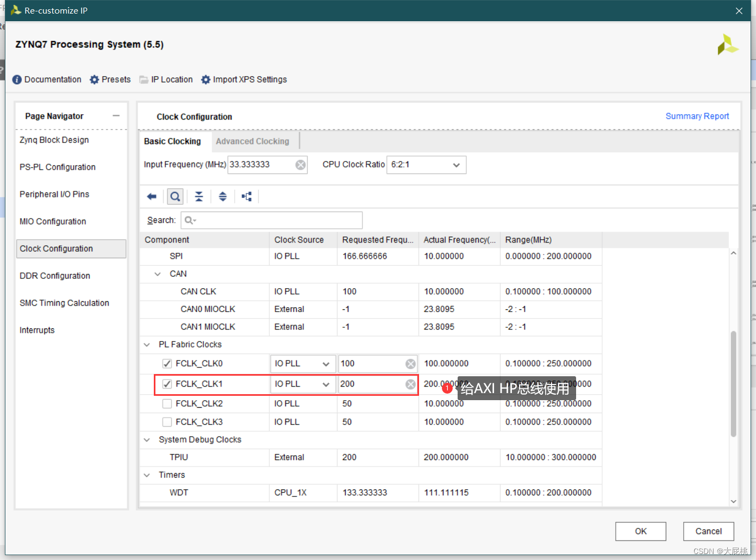Go to MIO Configuration page
Image resolution: width=756 pixels, height=560 pixels.
click(53, 221)
